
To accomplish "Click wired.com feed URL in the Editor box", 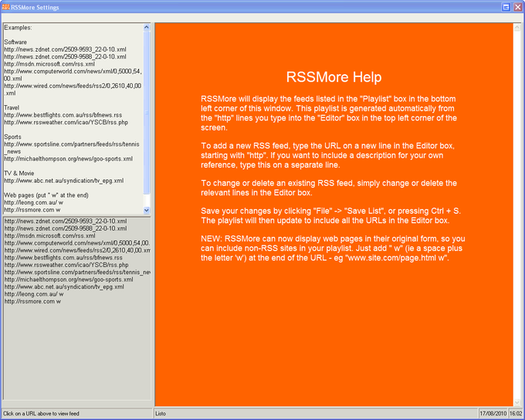I will 73,90.
